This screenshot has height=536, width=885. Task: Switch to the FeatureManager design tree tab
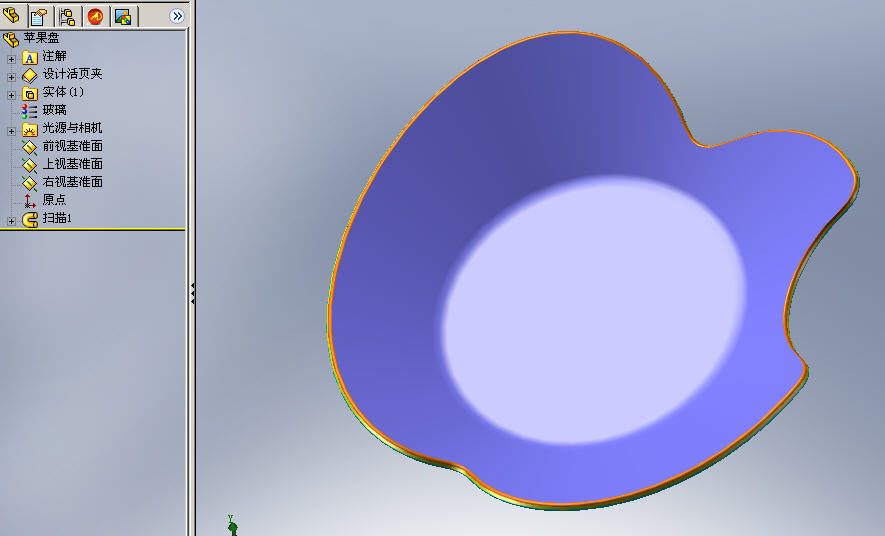(x=12, y=16)
